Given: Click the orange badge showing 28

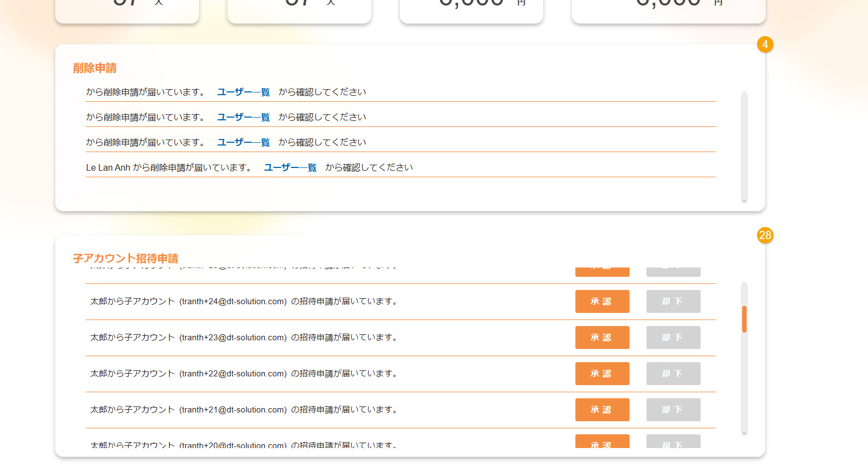Looking at the screenshot, I should click(765, 235).
